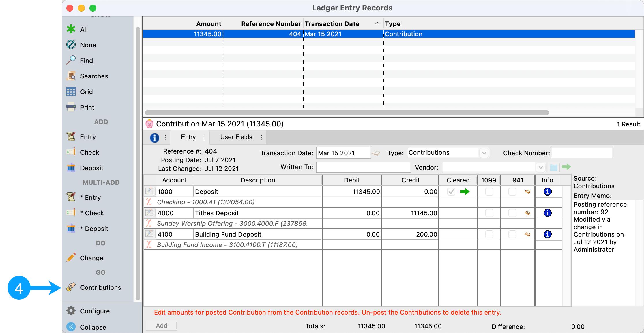Select the Entry tab
The height and width of the screenshot is (333, 644).
(x=188, y=137)
